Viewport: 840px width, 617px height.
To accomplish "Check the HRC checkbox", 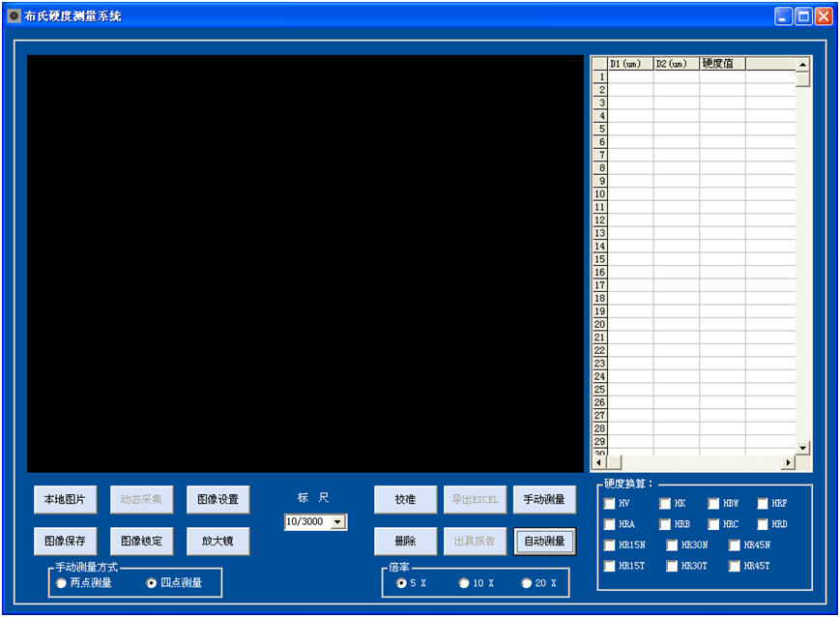I will (713, 524).
